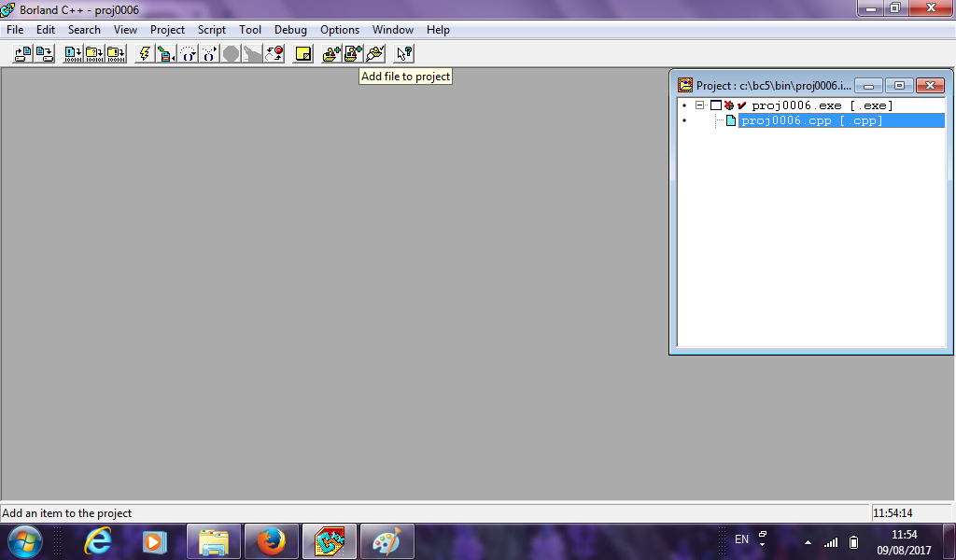Click the cyan file icon beside proj0006.cpp
The width and height of the screenshot is (956, 560).
[x=730, y=120]
